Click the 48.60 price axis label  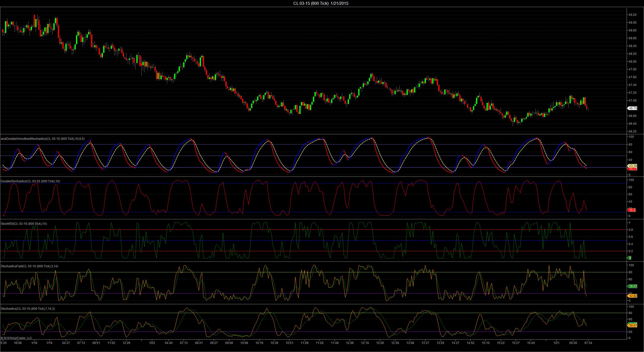click(632, 38)
